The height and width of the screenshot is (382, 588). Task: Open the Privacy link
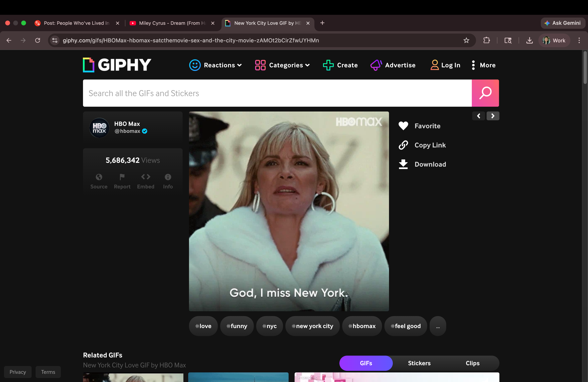coord(18,372)
